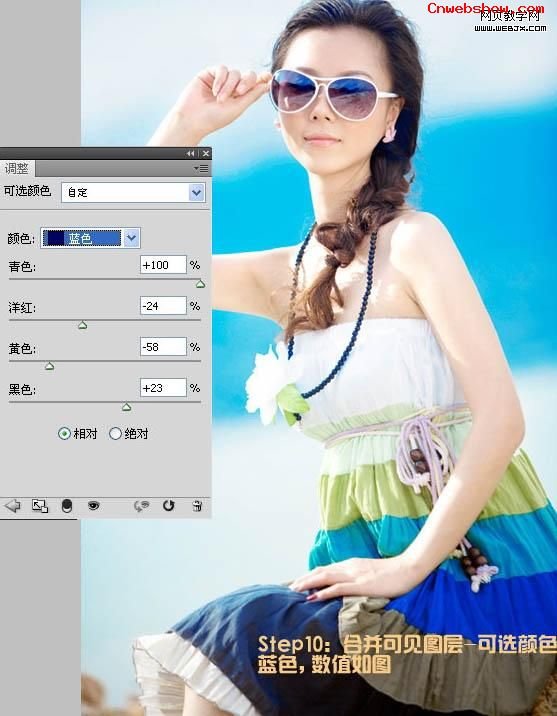The width and height of the screenshot is (557, 716).
Task: Toggle clip to layer icon
Action: point(67,506)
